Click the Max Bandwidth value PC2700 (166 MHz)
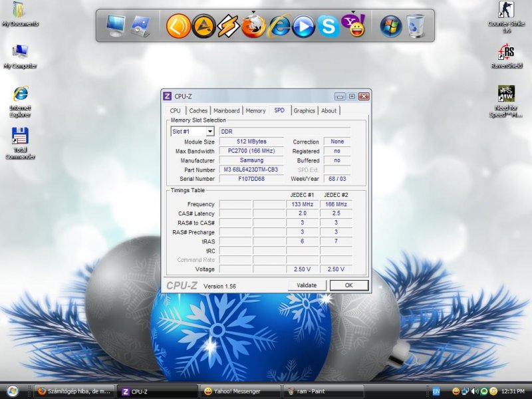Screen dimensions: 532x399 tap(251, 151)
